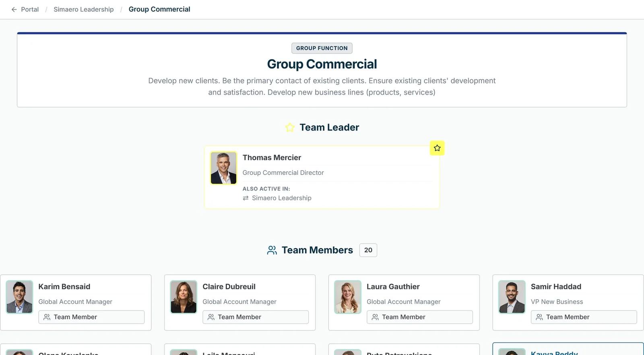Click Global Account Manager under Laura Gauthier
The image size is (644, 355).
[404, 302]
